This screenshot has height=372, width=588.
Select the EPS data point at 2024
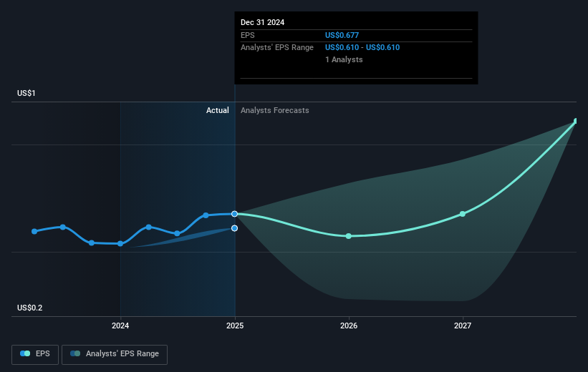[120, 243]
